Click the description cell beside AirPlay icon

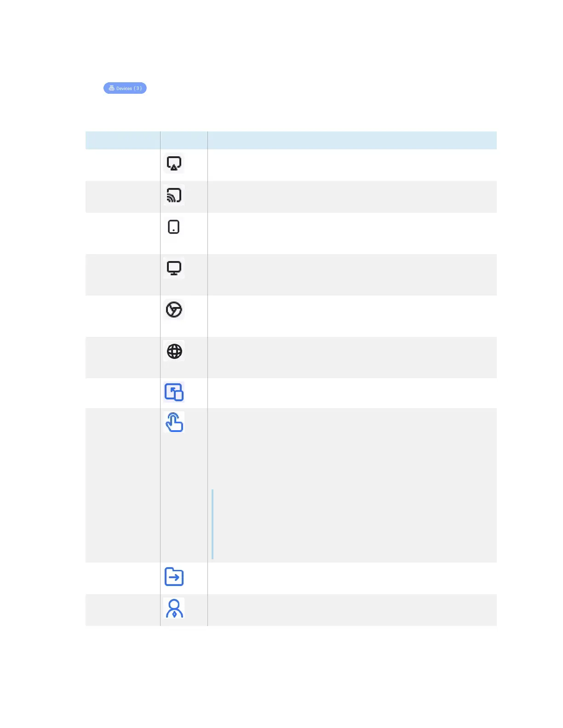352,165
